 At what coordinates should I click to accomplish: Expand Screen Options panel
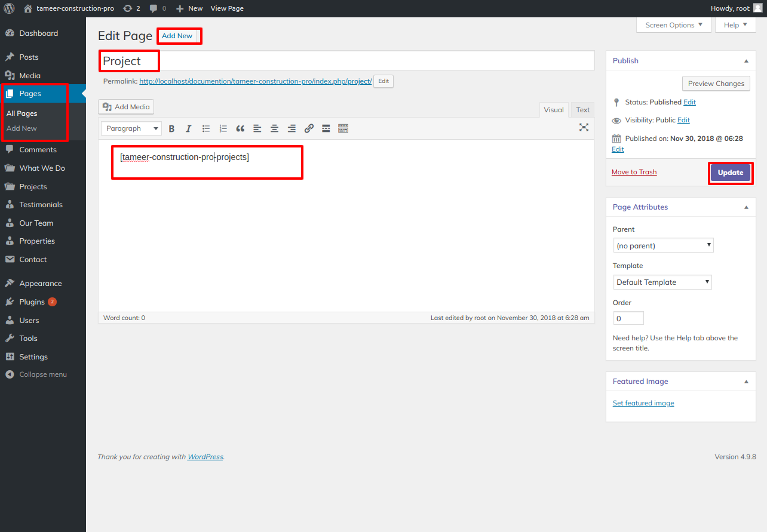673,25
